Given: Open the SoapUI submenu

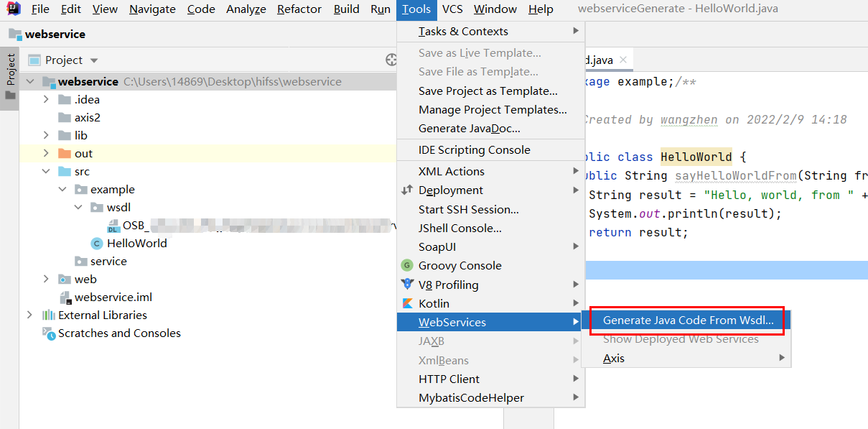Looking at the screenshot, I should (491, 247).
